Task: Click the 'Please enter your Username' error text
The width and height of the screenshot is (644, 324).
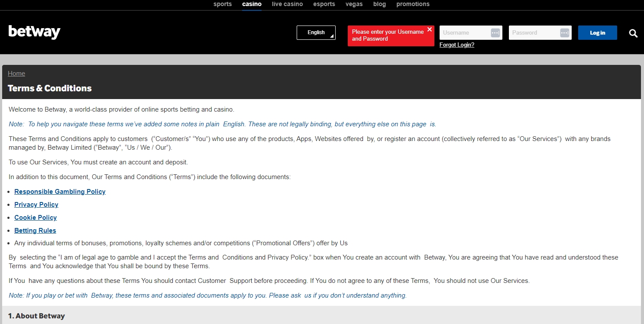Action: coord(388,35)
